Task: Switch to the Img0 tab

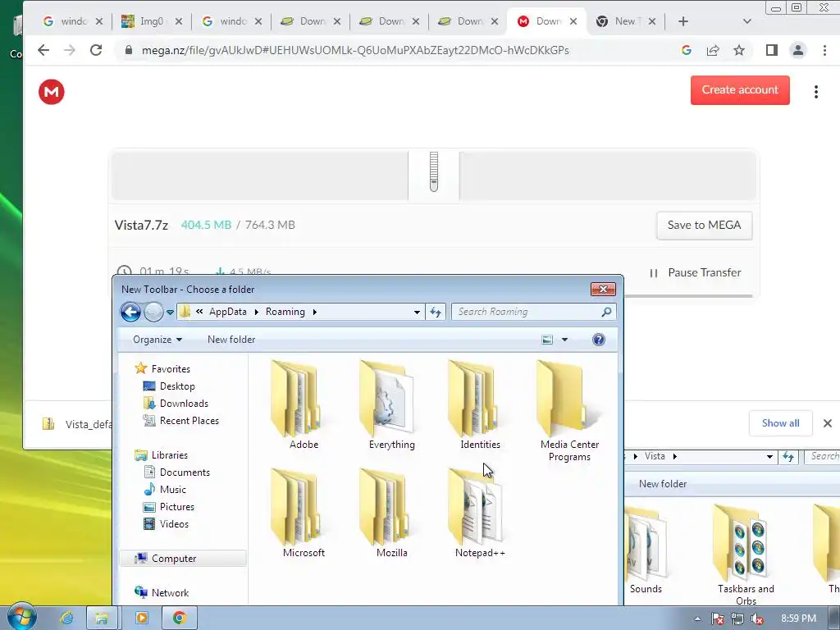Action: pos(151,21)
